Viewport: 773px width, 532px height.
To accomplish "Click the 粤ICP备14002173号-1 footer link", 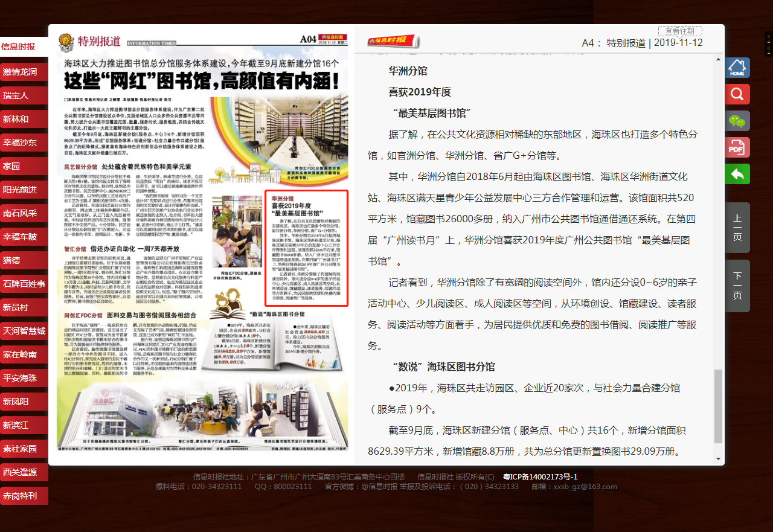I will (x=540, y=476).
